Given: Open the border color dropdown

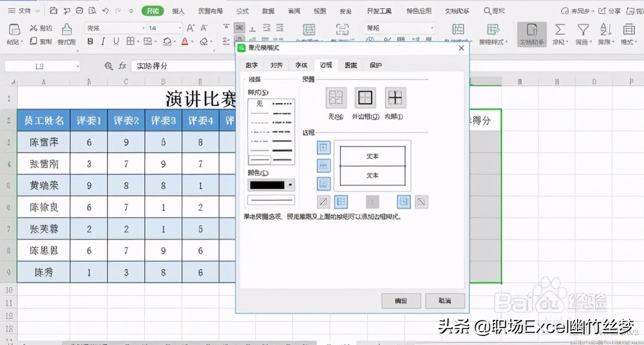Looking at the screenshot, I should (x=291, y=185).
